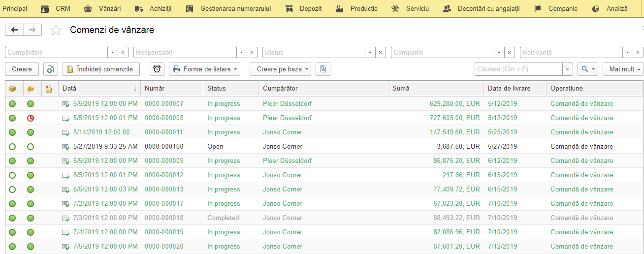Focus the Căutare search field

pyautogui.click(x=518, y=69)
